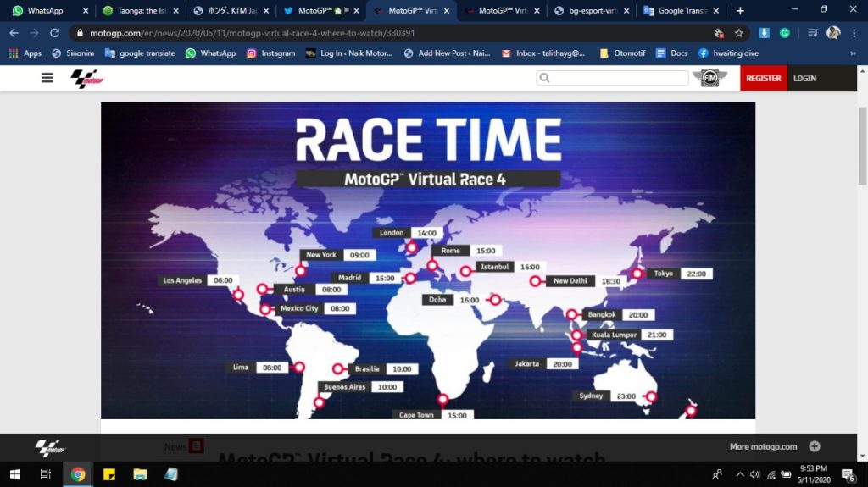Open File Explorer from the taskbar
This screenshot has height=487, width=868.
coord(140,473)
